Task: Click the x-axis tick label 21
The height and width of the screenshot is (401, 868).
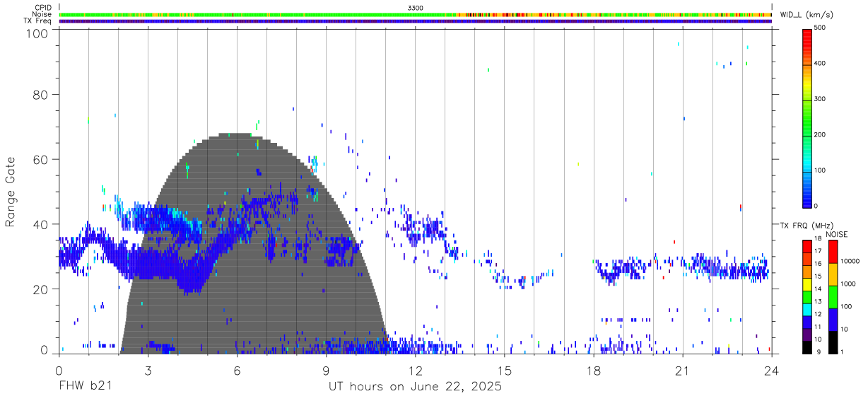Action: coord(683,370)
